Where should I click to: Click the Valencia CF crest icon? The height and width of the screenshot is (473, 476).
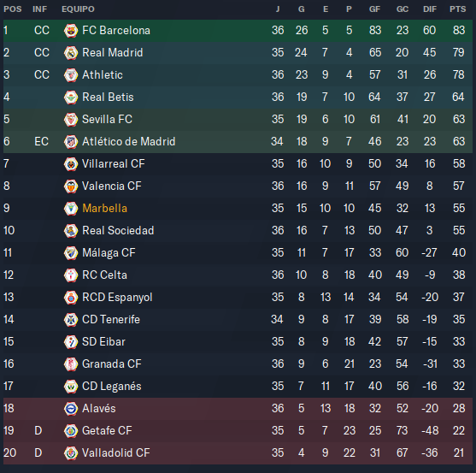[x=71, y=186]
